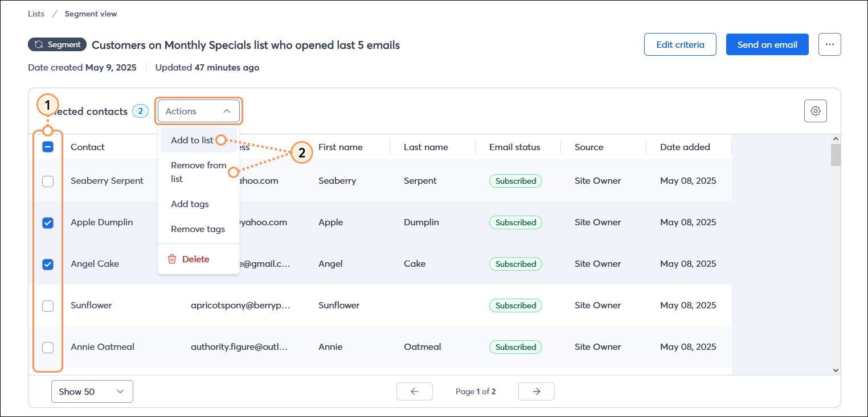This screenshot has width=868, height=417.
Task: Click Subscribed status for Sunflower
Action: pos(515,305)
